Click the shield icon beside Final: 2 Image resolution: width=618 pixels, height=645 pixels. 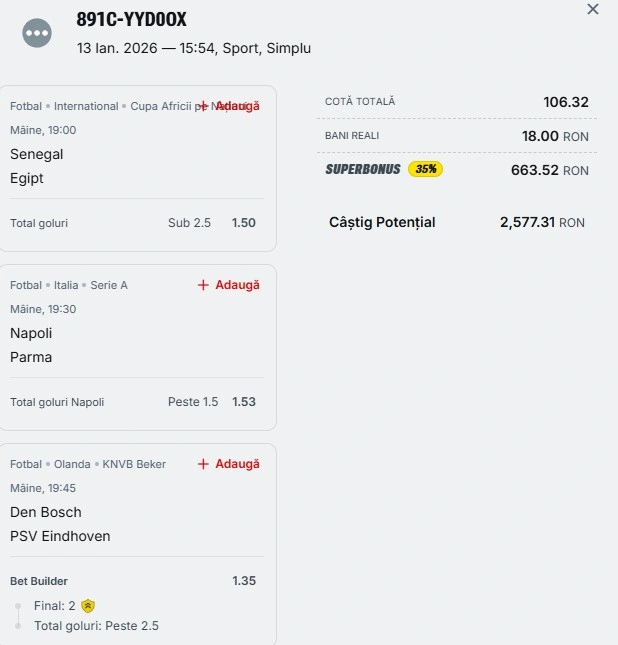point(89,605)
